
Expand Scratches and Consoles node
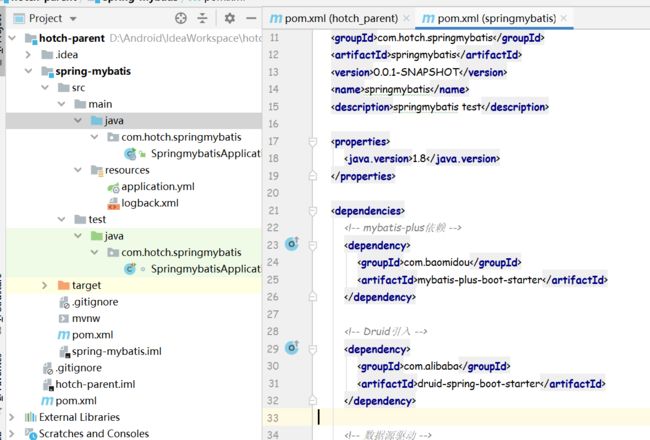(x=12, y=434)
